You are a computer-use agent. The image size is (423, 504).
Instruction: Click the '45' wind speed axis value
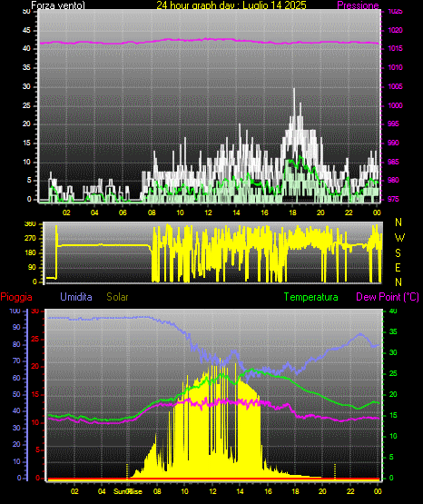[x=26, y=31]
